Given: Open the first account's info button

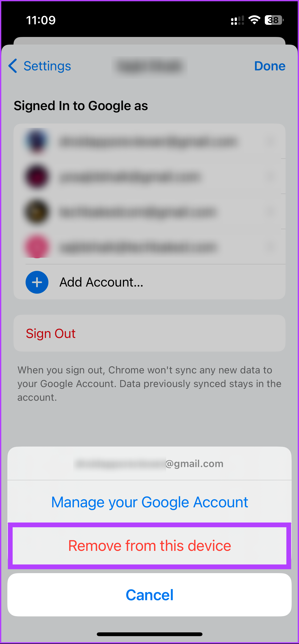Looking at the screenshot, I should click(x=271, y=141).
